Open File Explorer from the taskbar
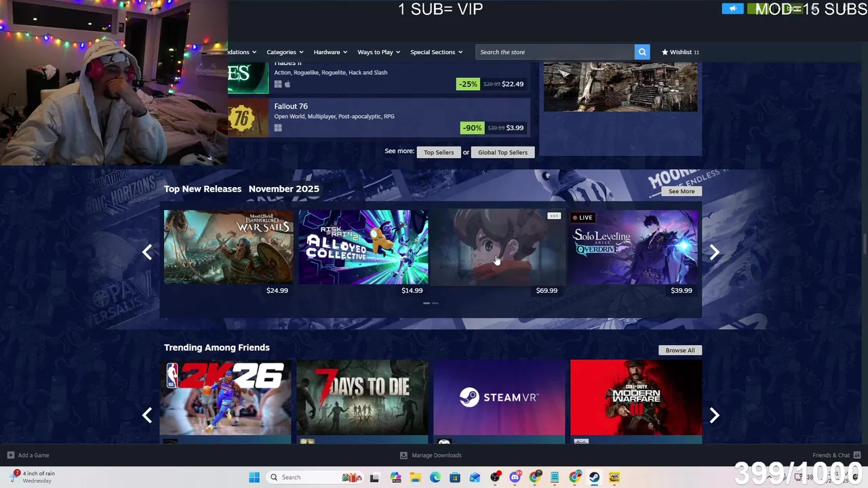This screenshot has height=488, width=868. (x=415, y=477)
